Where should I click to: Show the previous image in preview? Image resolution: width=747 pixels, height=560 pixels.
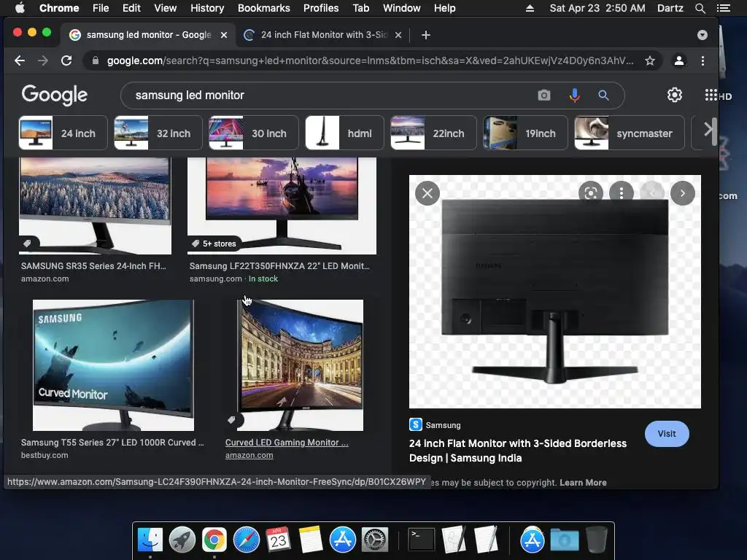(x=652, y=193)
